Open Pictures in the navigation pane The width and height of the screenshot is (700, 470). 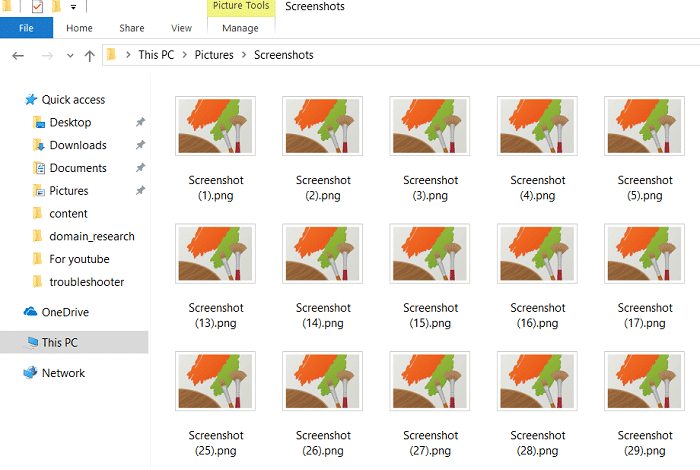pyautogui.click(x=69, y=191)
